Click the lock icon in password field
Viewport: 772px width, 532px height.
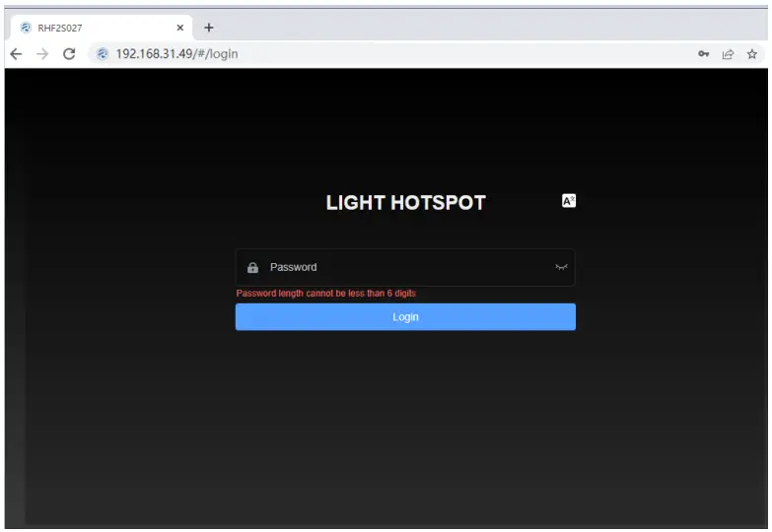(x=252, y=268)
